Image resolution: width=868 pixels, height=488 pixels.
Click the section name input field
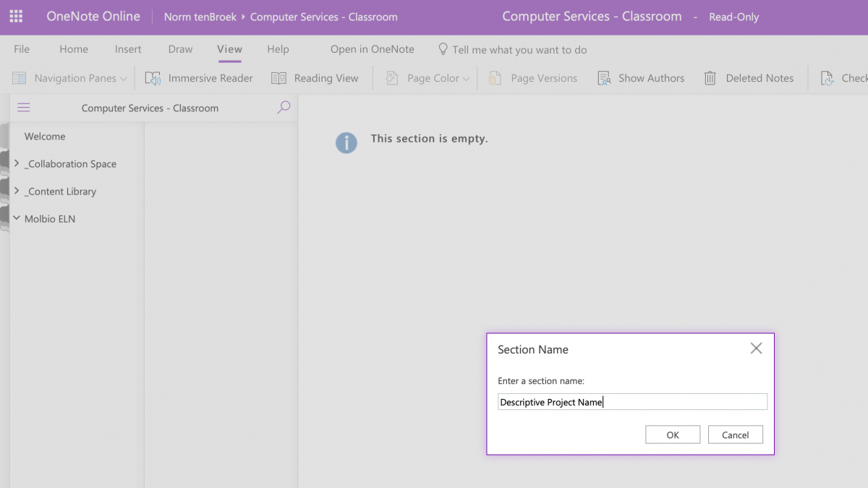coord(632,402)
